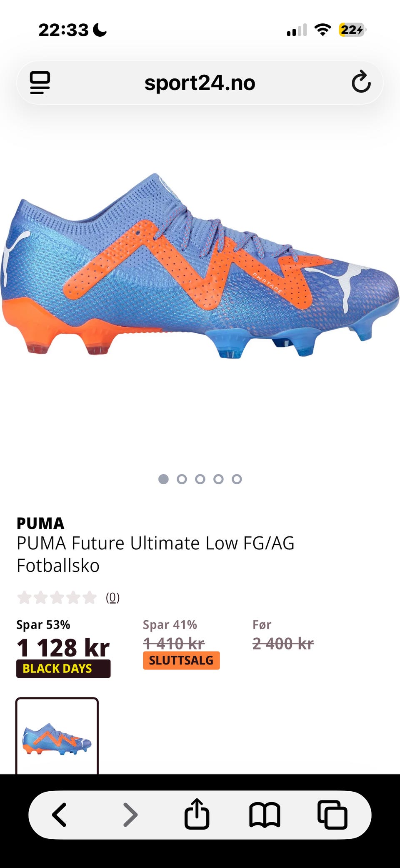Tap the sport24.no address bar
The height and width of the screenshot is (868, 400).
(x=200, y=83)
